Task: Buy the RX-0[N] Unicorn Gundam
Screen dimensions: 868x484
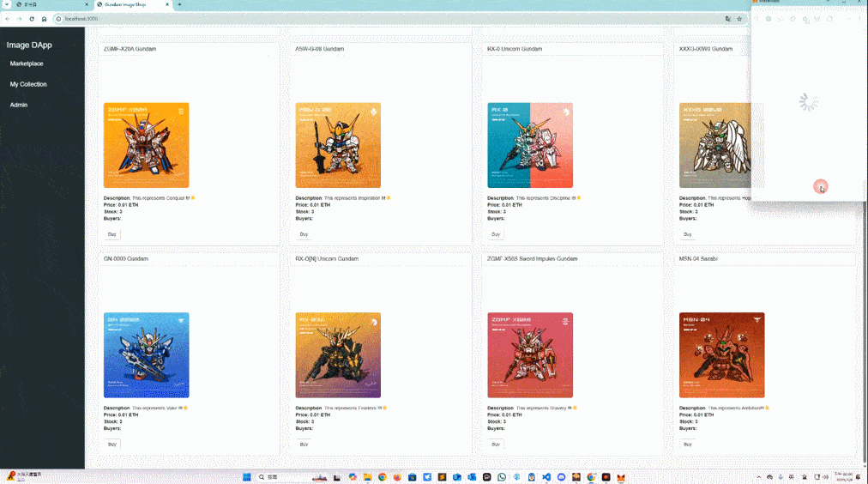Action: (304, 445)
